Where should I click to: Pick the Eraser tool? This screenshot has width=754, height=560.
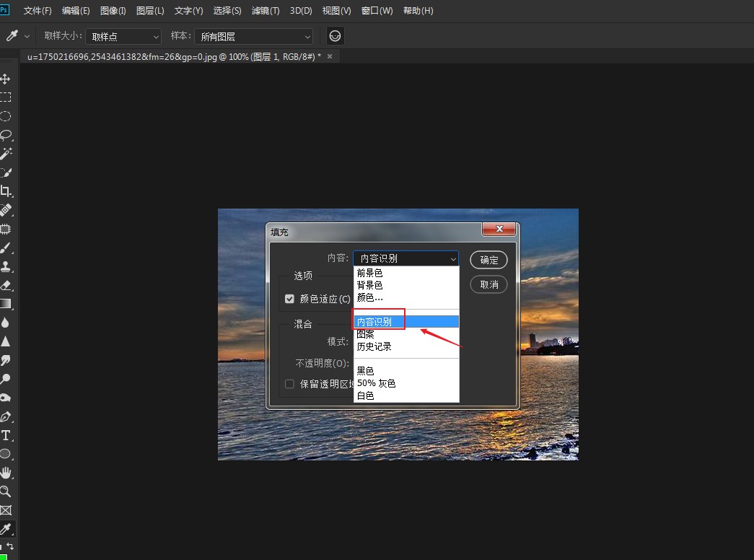(6, 285)
